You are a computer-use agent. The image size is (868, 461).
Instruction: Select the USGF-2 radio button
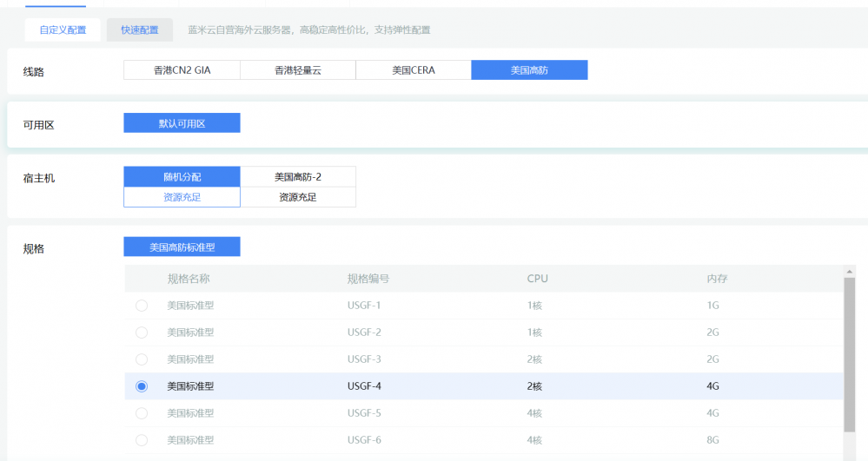[142, 333]
